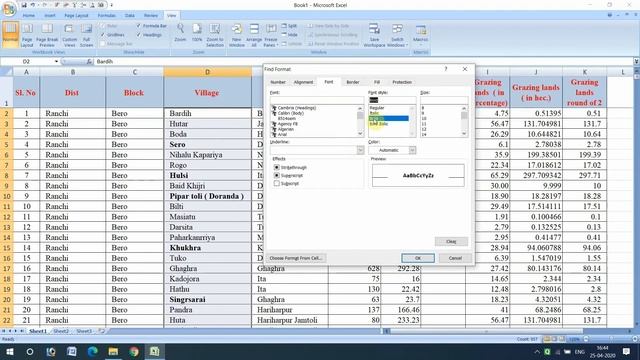Image resolution: width=640 pixels, height=360 pixels.
Task: Open Cortana search circle in taskbar
Action: pyautogui.click(x=30, y=351)
